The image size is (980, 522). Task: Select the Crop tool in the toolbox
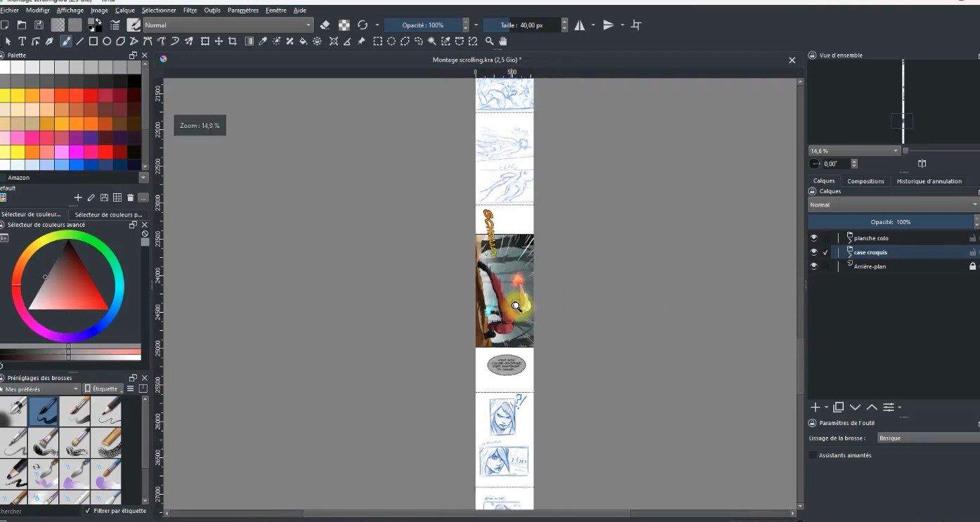click(x=232, y=41)
